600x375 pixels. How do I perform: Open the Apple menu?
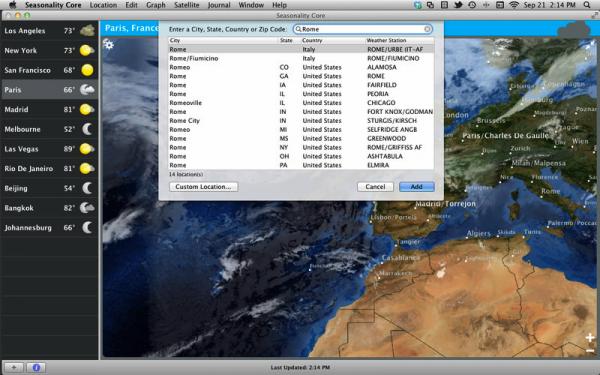click(13, 5)
